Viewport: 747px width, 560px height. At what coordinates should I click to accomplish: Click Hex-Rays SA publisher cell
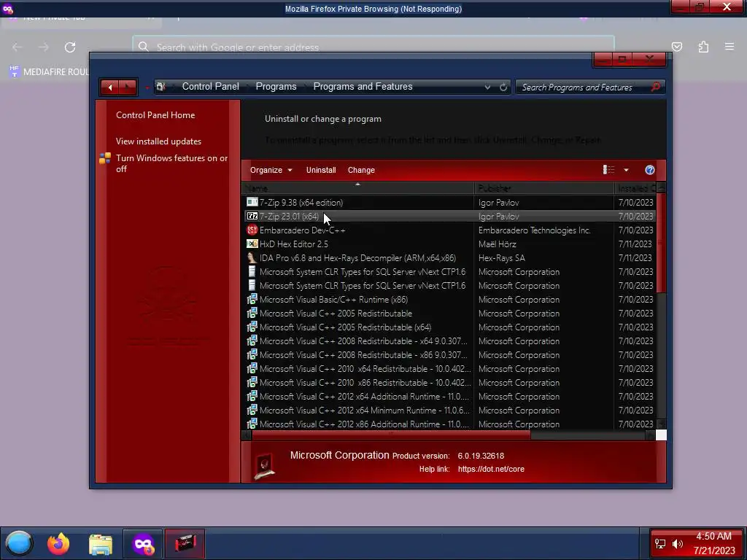coord(502,257)
